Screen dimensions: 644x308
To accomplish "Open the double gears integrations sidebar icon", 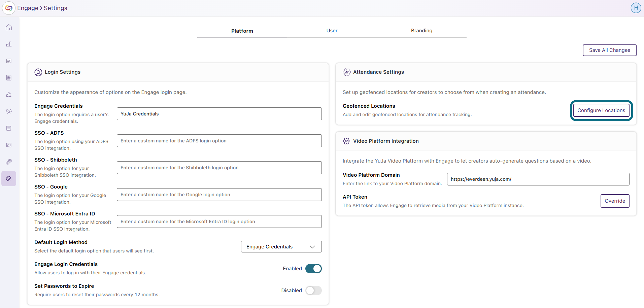I will click(9, 162).
